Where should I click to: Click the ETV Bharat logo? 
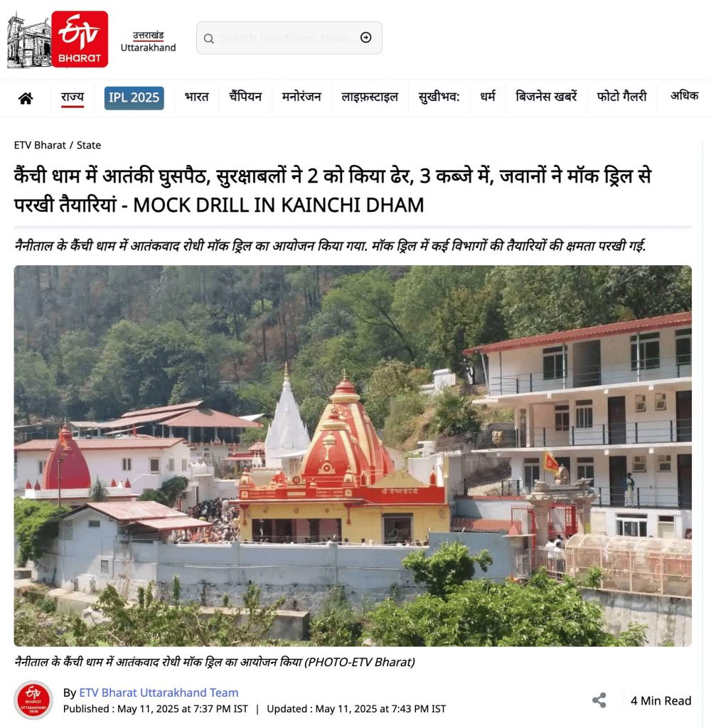(x=80, y=40)
